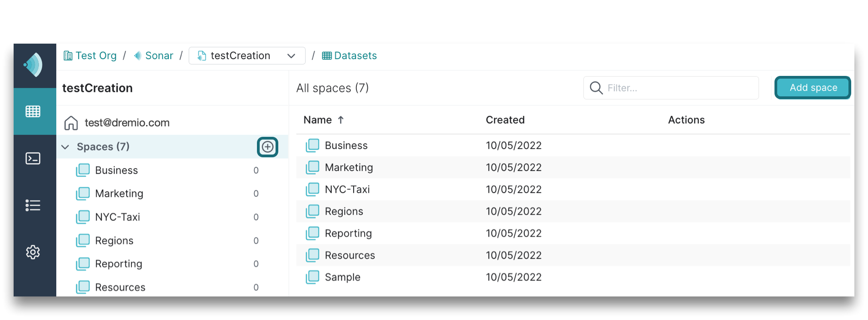
Task: Sort by the Name column arrow
Action: [x=340, y=120]
